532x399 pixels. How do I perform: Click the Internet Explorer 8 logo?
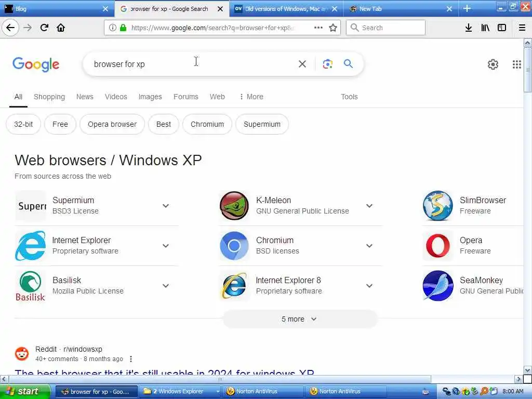(234, 286)
